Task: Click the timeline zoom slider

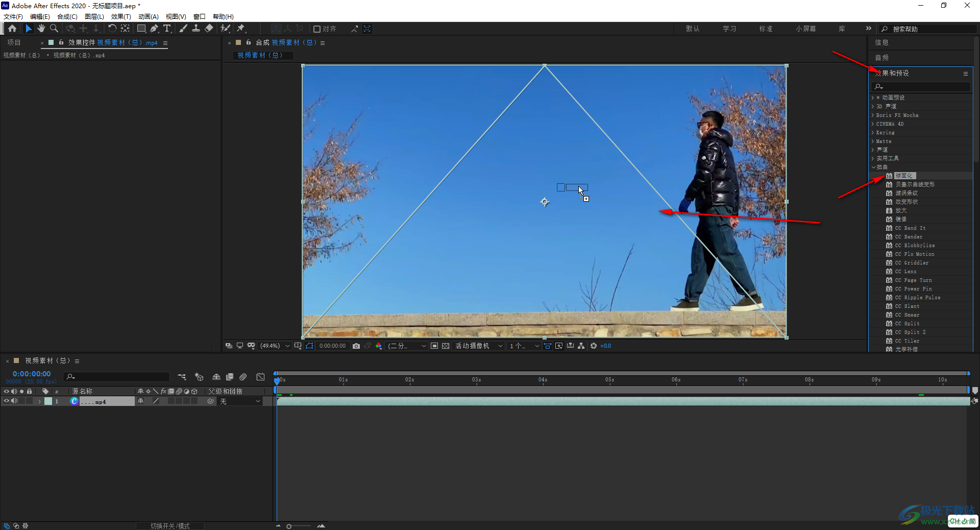Action: (300, 526)
